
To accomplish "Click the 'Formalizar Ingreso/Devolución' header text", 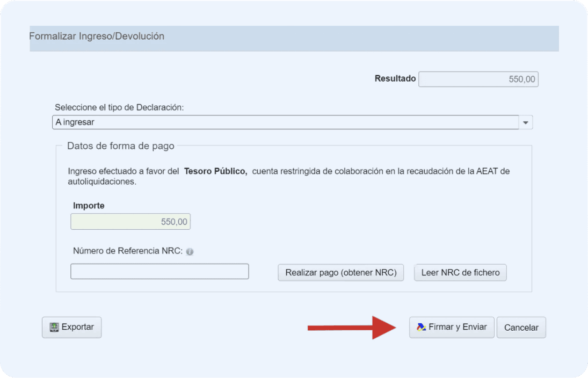I will 97,37.
